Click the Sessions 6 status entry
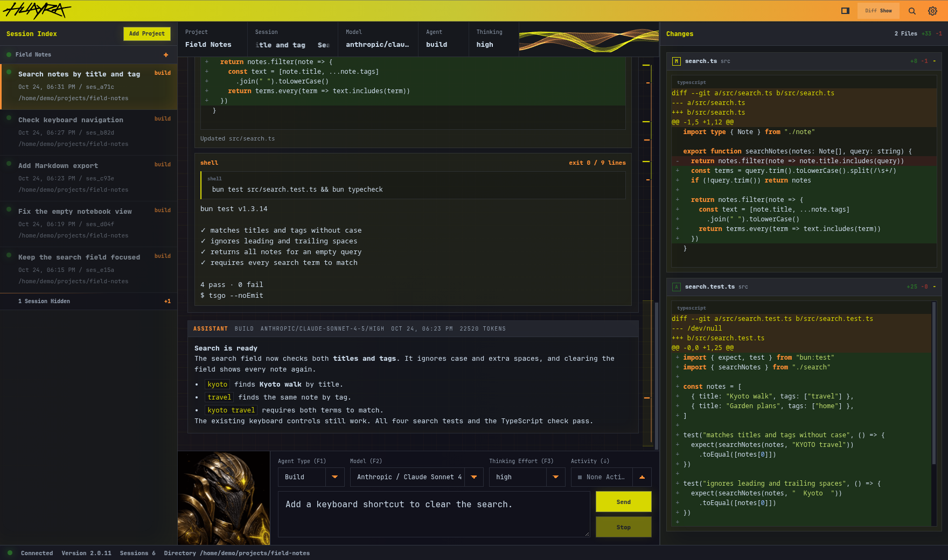 tap(137, 553)
